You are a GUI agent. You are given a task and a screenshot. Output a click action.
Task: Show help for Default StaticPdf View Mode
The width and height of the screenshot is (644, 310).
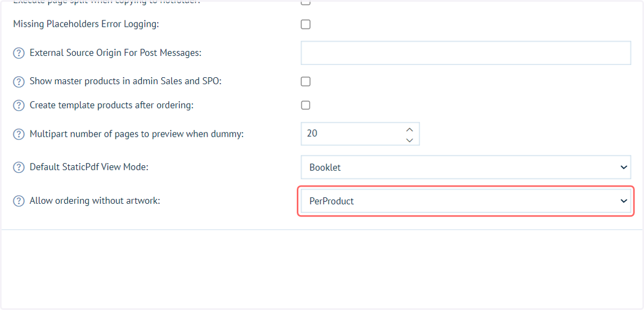point(19,167)
